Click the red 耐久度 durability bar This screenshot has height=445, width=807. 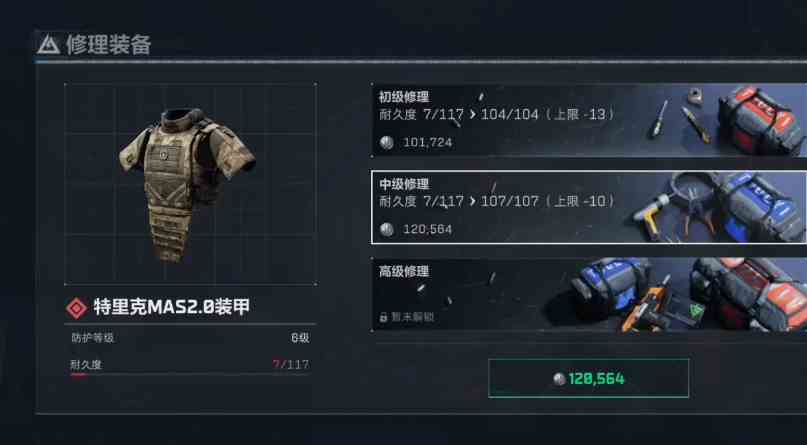79,375
